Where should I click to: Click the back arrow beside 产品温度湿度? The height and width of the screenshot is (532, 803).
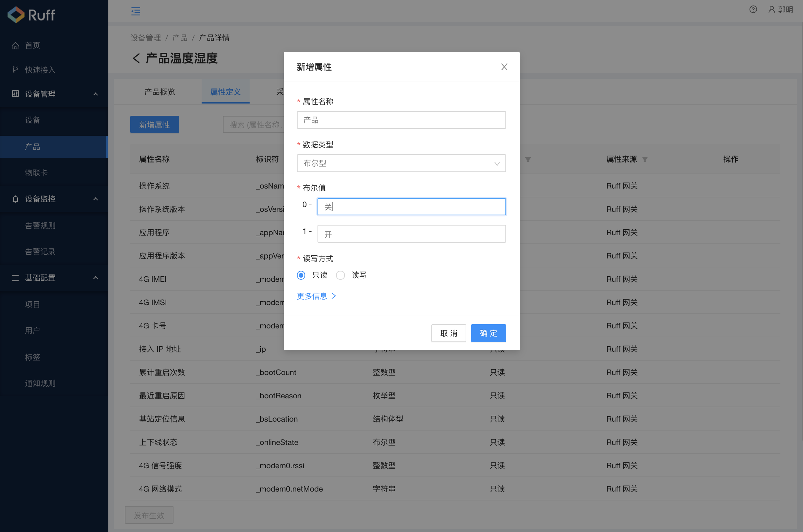click(x=136, y=59)
